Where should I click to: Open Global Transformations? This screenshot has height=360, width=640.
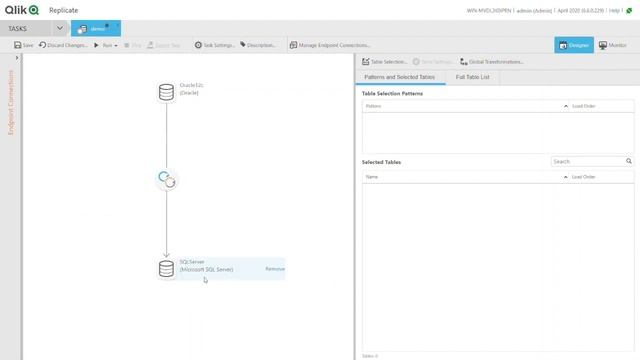tap(492, 62)
